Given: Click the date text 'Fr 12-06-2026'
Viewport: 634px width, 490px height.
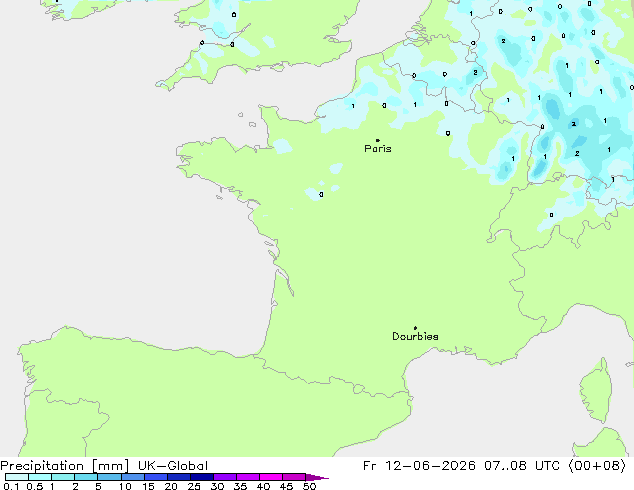Looking at the screenshot, I should pyautogui.click(x=419, y=466).
